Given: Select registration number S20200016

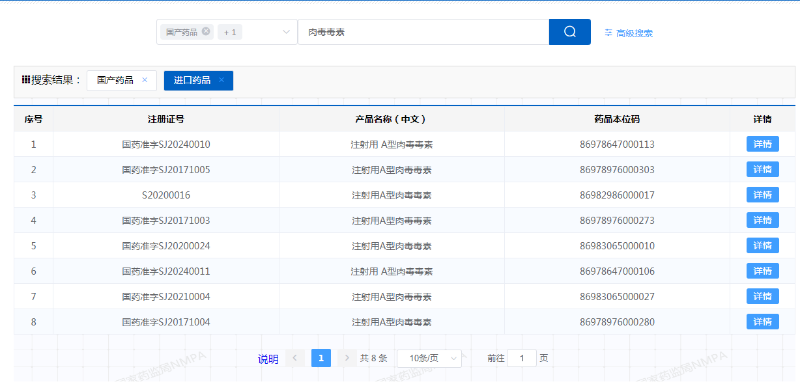Looking at the screenshot, I should (166, 195).
